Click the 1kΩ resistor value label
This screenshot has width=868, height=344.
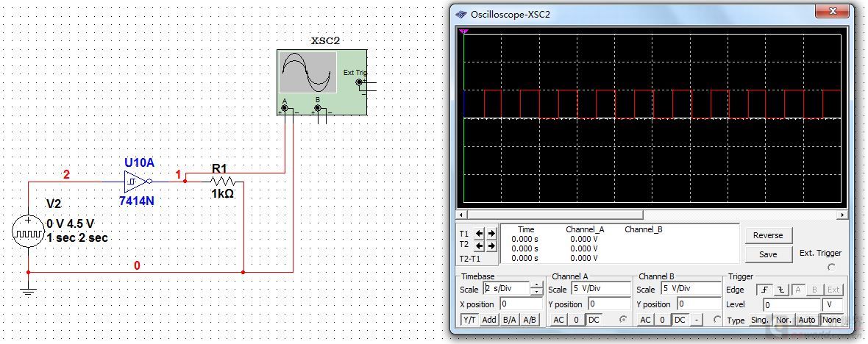tap(222, 194)
